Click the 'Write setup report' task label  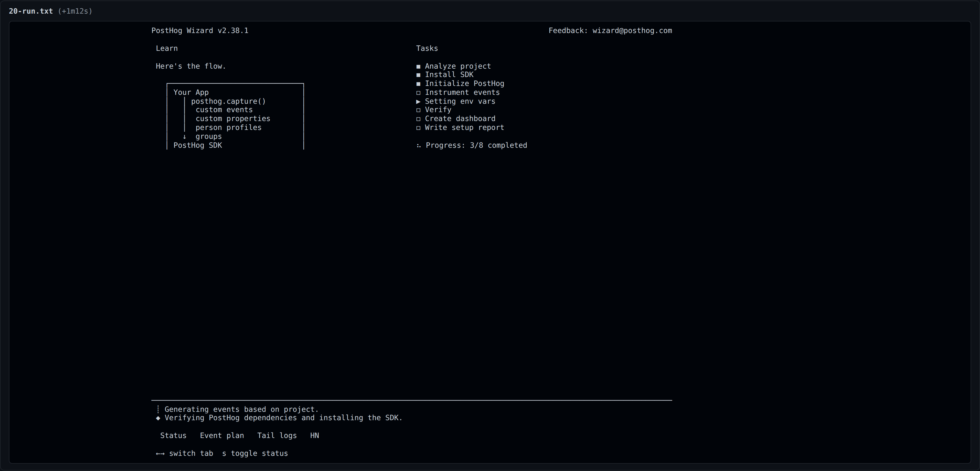coord(465,128)
